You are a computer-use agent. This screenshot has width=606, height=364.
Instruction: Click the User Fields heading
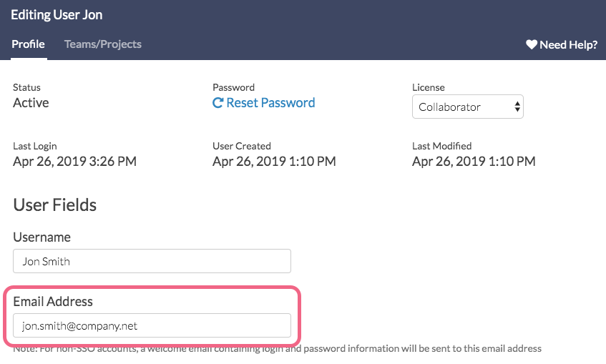tap(55, 205)
